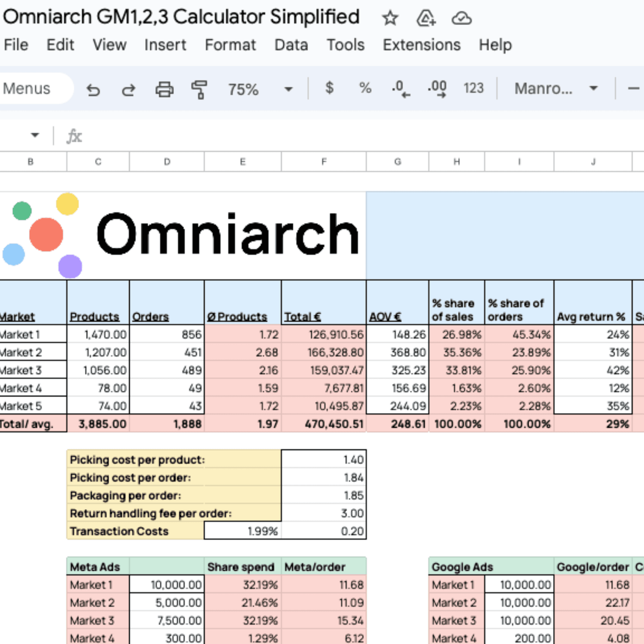
Task: Increase decimal places
Action: [x=436, y=89]
